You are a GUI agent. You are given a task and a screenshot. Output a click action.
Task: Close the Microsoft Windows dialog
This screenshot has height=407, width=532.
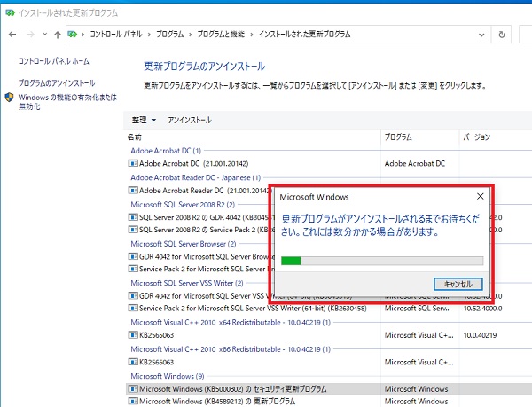(x=480, y=196)
